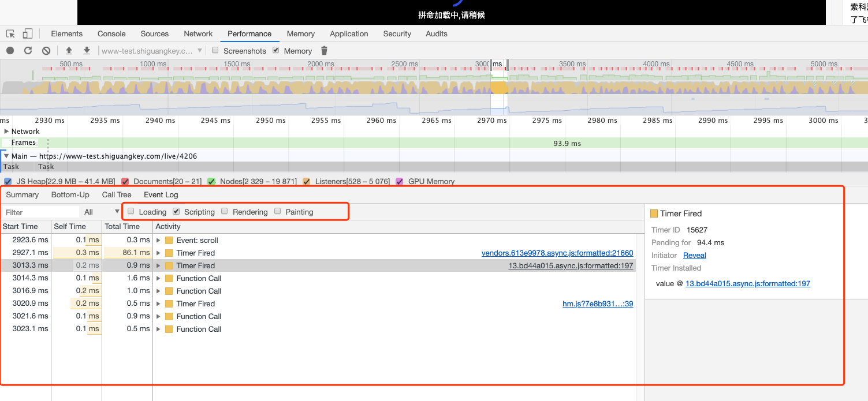The width and height of the screenshot is (868, 401).
Task: Click the first Task block in Main track
Action: 17,167
